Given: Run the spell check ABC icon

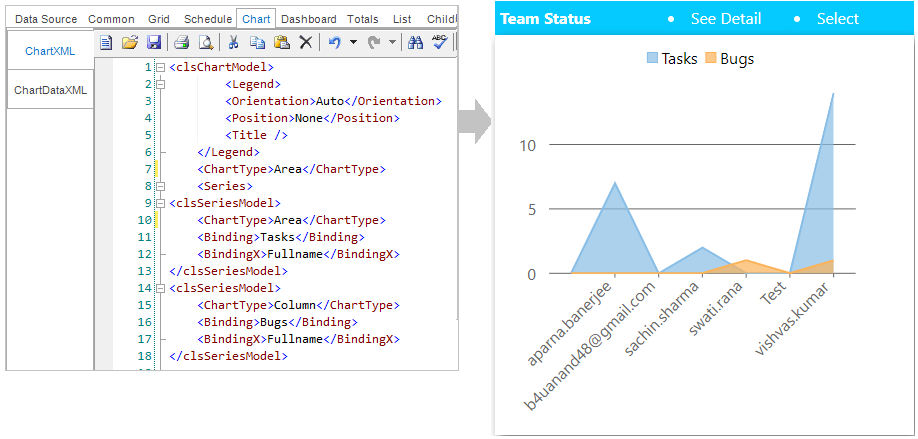Looking at the screenshot, I should click(439, 42).
